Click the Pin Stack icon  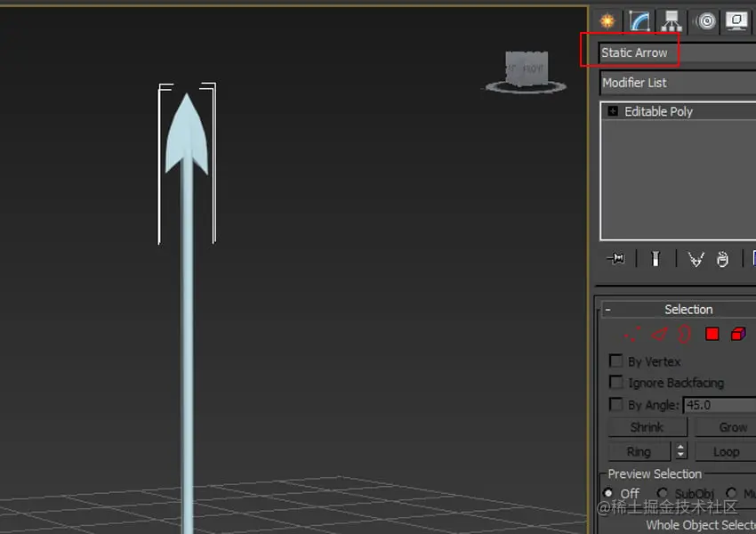(x=616, y=259)
